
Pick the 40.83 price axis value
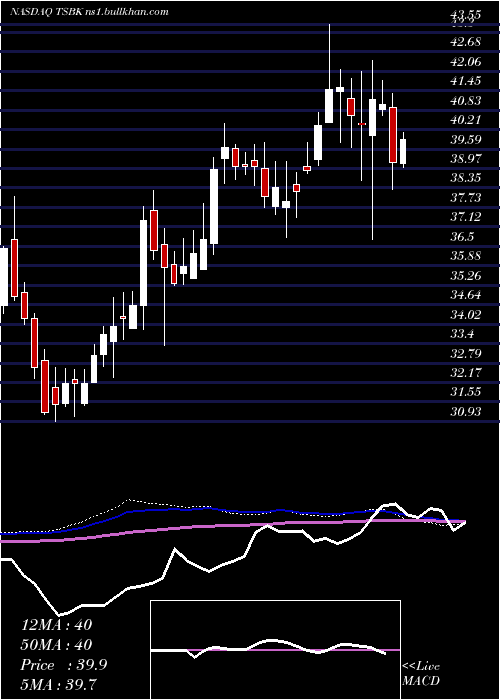(x=465, y=100)
